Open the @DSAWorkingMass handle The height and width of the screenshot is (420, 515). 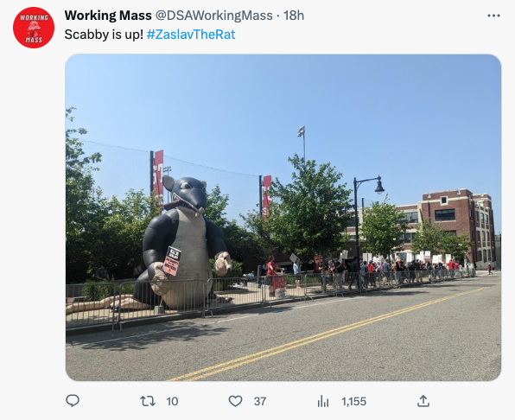[213, 16]
